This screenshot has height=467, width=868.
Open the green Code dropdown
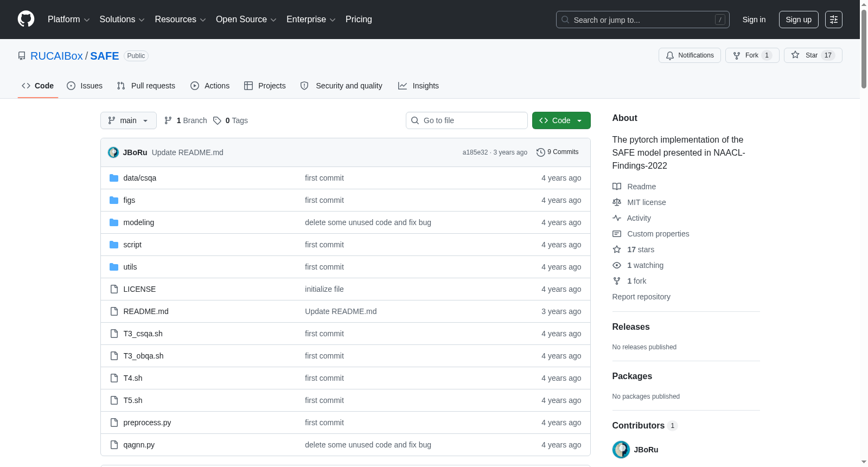pyautogui.click(x=561, y=120)
